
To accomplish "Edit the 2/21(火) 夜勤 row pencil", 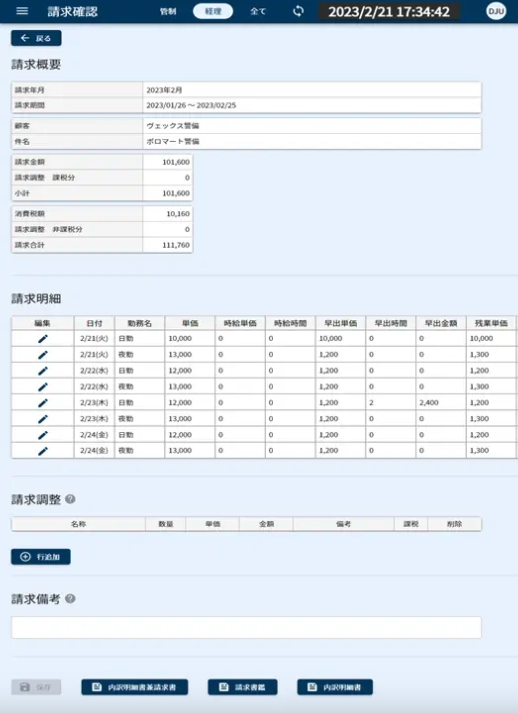I will click(43, 355).
